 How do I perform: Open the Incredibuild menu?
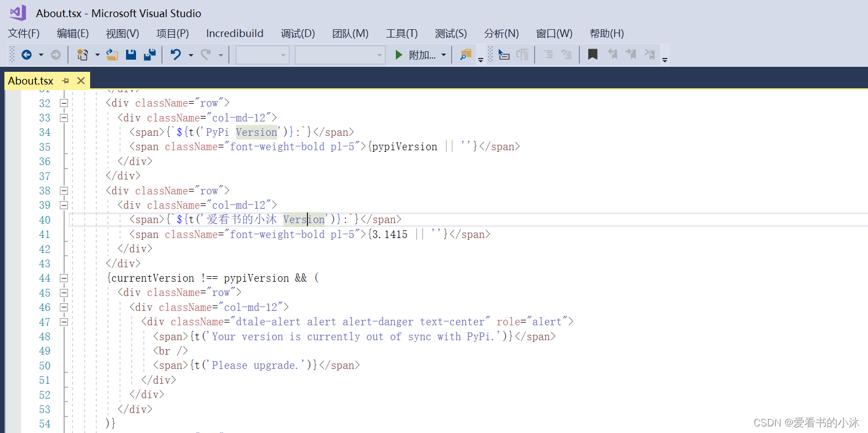coord(235,33)
